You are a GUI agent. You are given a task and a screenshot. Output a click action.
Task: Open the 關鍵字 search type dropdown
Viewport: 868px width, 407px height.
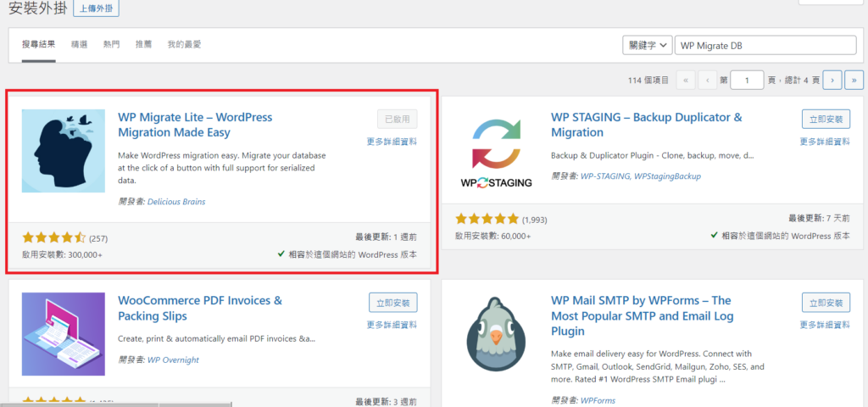click(x=648, y=45)
